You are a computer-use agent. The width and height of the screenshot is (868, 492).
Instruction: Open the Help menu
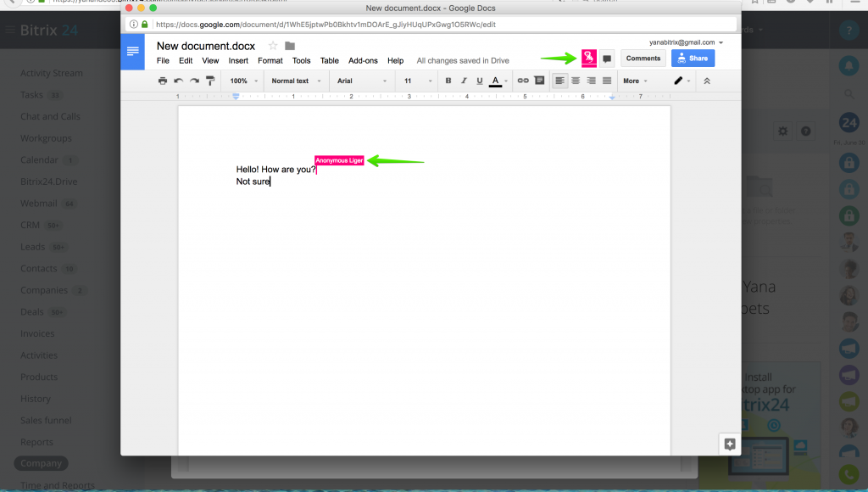coord(395,61)
